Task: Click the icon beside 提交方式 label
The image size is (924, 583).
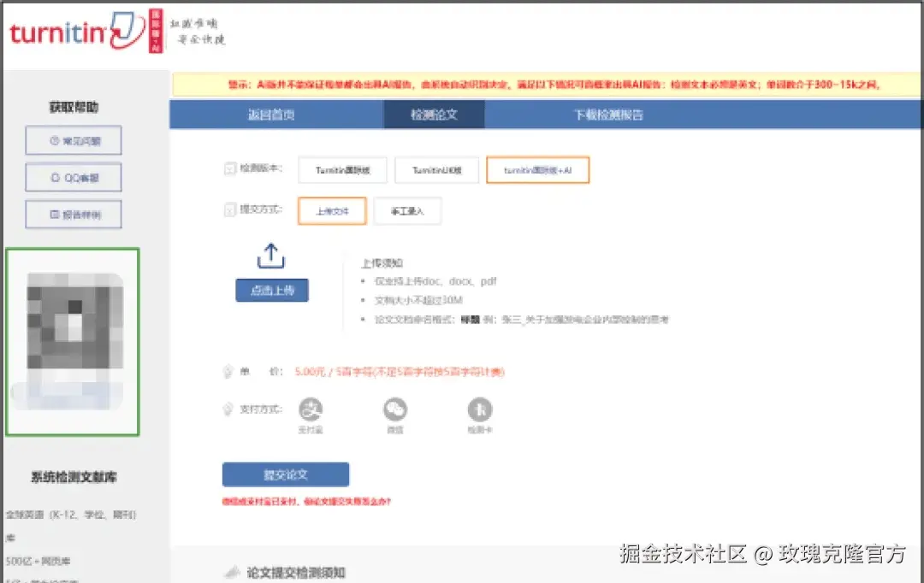Action: [x=230, y=209]
